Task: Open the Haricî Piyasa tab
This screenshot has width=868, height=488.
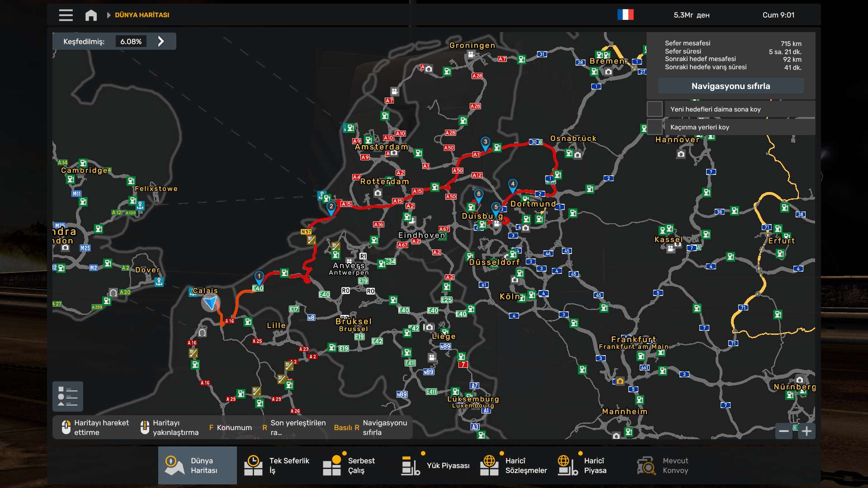Action: [591, 465]
